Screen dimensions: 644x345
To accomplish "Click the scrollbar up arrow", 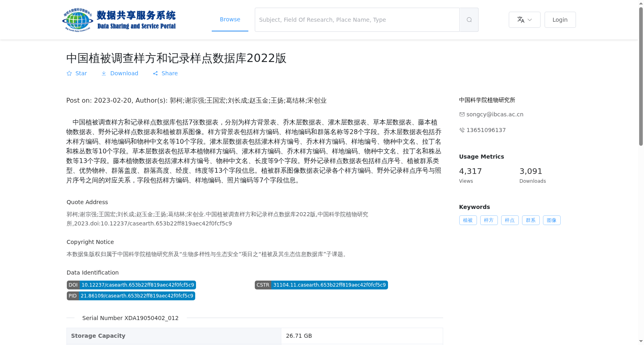I will (641, 3).
